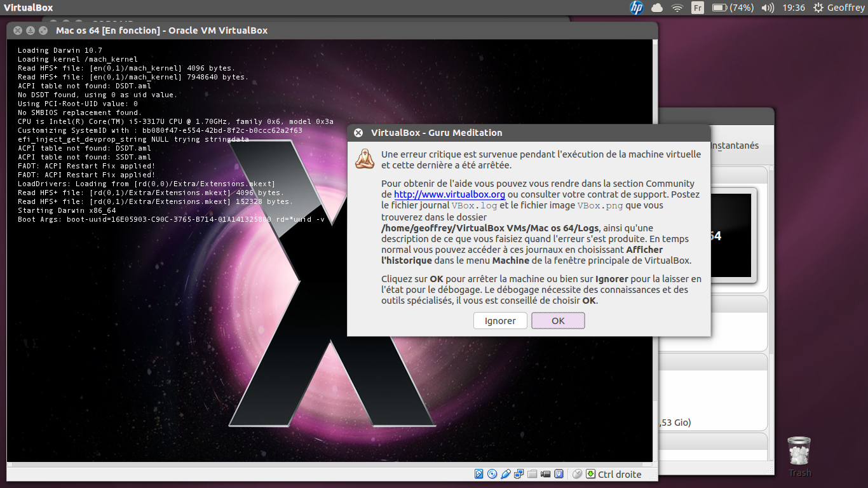Click the USB devices status icon
The width and height of the screenshot is (868, 488).
coord(506,474)
